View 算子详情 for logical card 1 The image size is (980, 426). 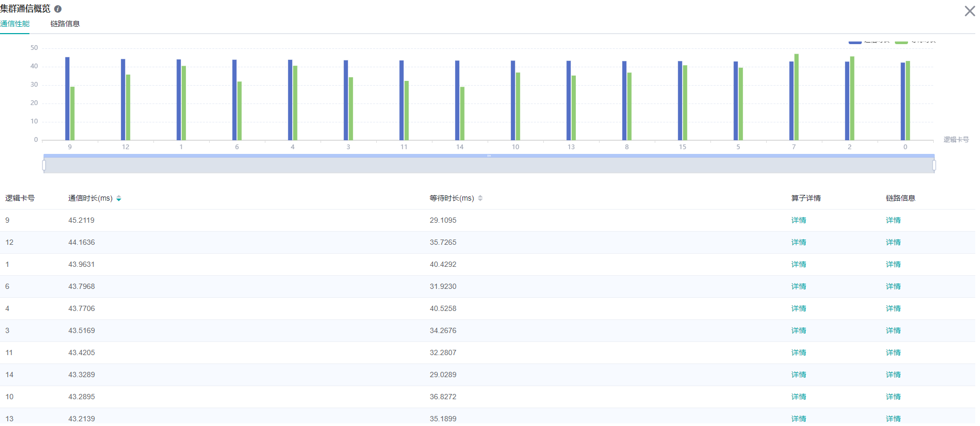click(798, 265)
